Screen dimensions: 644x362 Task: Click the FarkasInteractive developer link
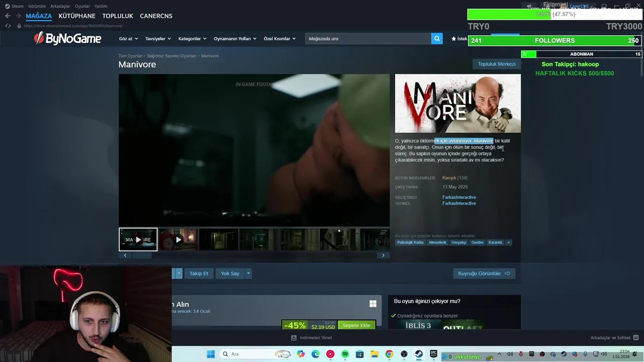tap(459, 197)
